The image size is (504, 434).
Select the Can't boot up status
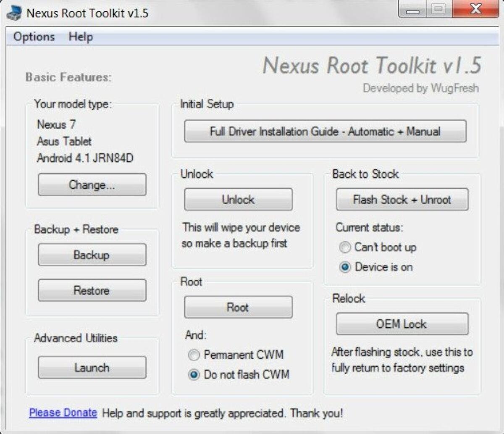pos(344,247)
